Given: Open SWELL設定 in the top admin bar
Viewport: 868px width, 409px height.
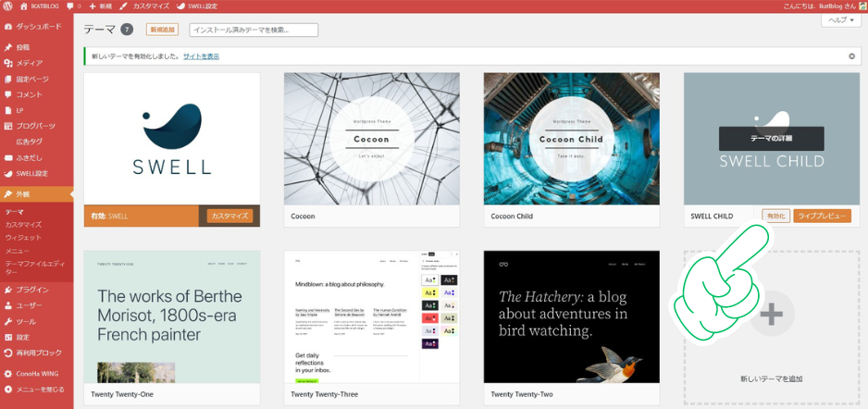Looking at the screenshot, I should pyautogui.click(x=196, y=6).
